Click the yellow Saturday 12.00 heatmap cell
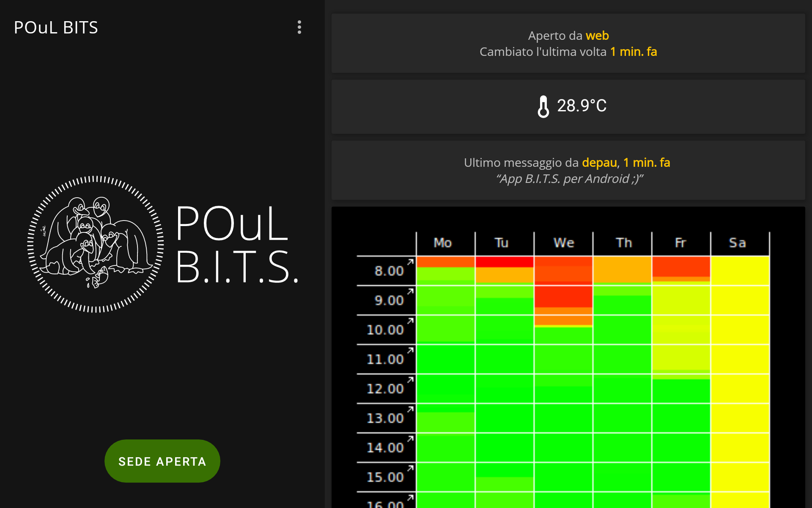The image size is (812, 508). pos(740,389)
